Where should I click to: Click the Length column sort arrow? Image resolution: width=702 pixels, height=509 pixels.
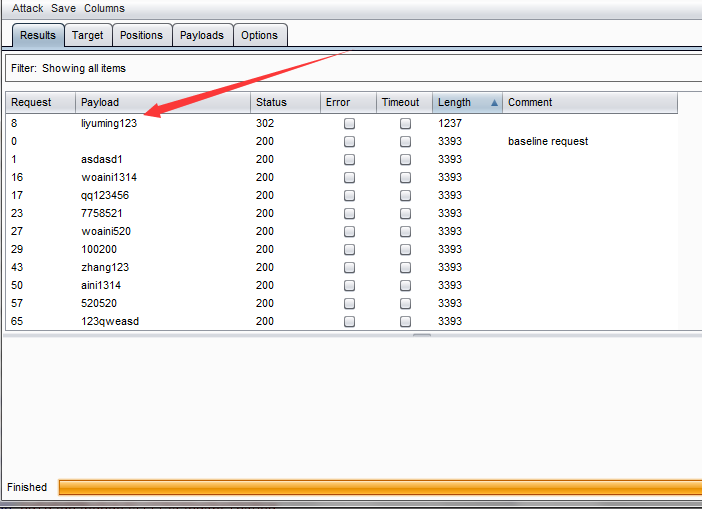tap(494, 103)
